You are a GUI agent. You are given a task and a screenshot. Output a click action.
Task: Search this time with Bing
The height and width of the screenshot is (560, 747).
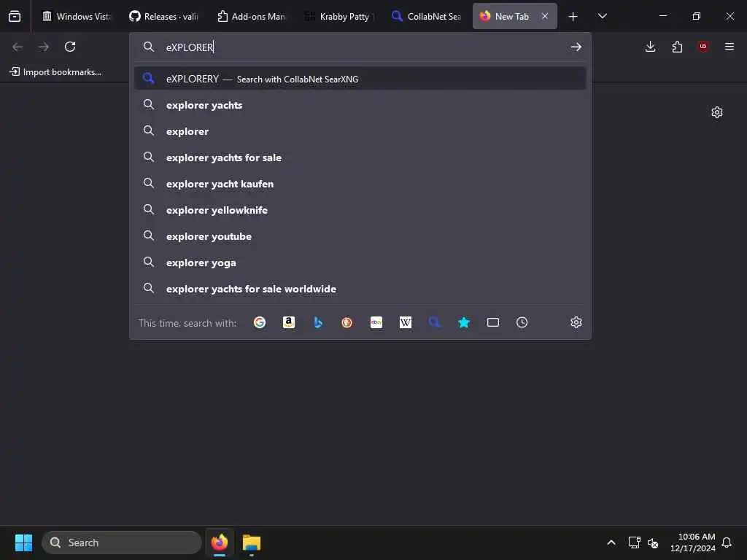[x=318, y=322]
